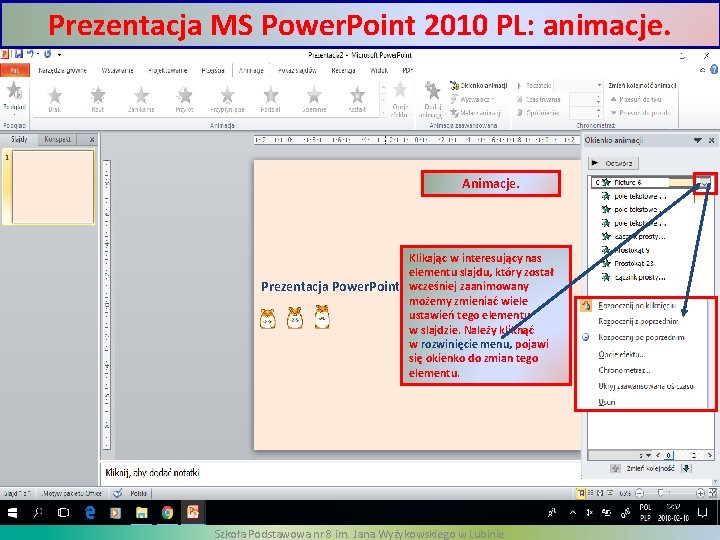
Task: Click the Malarz animacji button
Action: (476, 112)
